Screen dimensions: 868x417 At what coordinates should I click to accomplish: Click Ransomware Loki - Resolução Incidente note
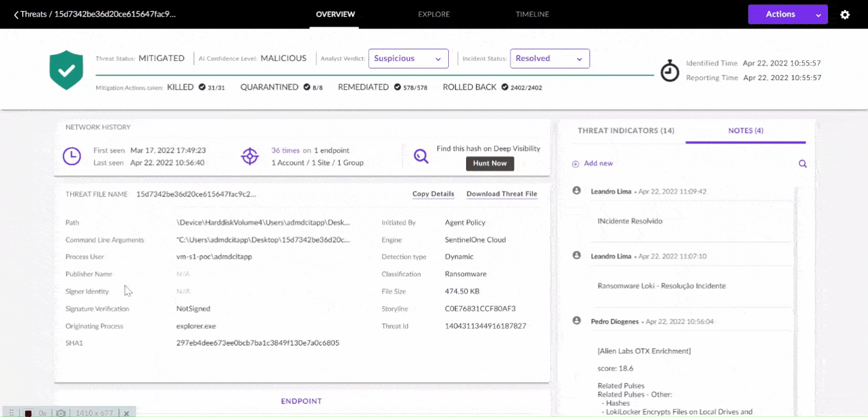pyautogui.click(x=662, y=286)
